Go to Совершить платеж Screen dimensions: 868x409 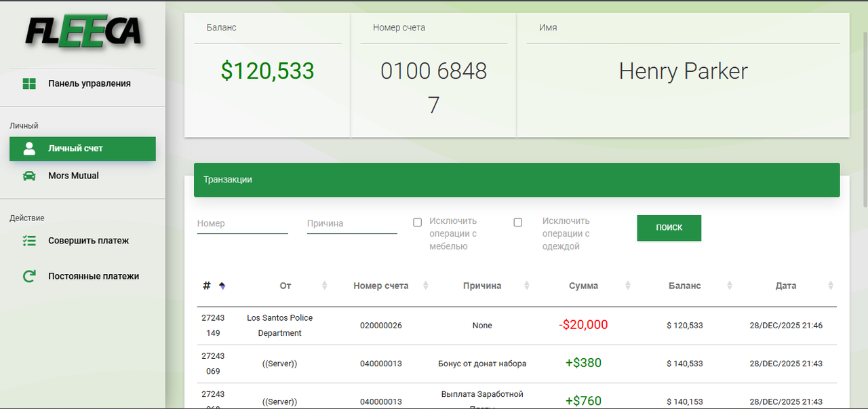[83, 241]
